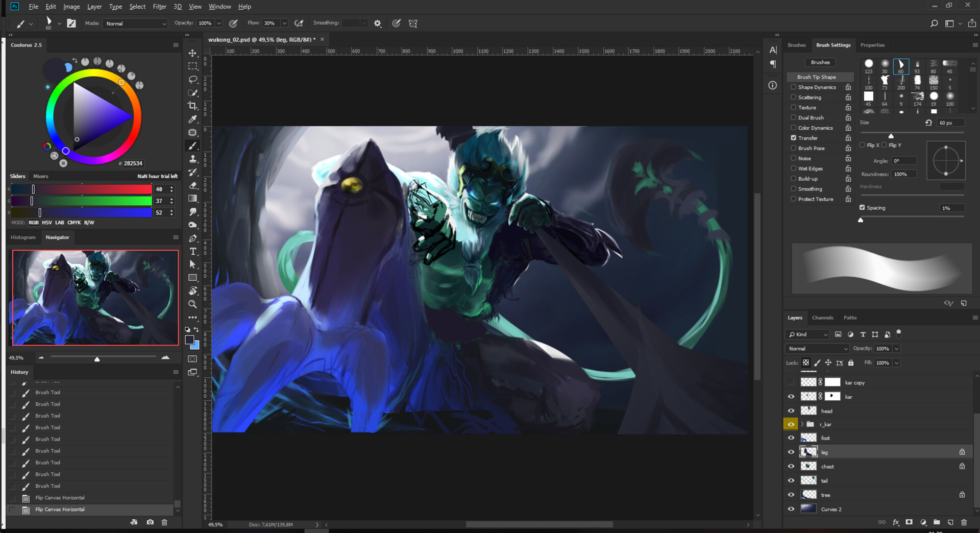Select the leg layer

878,452
